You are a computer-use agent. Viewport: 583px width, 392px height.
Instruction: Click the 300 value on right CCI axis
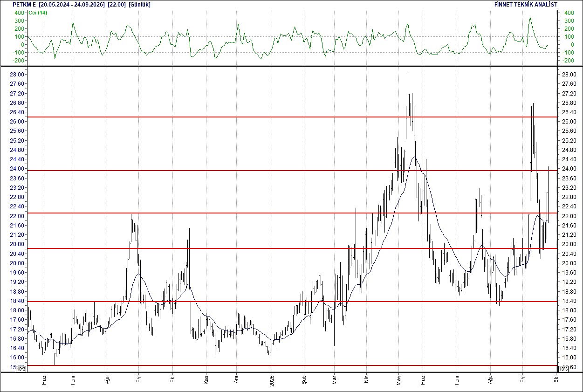click(569, 21)
